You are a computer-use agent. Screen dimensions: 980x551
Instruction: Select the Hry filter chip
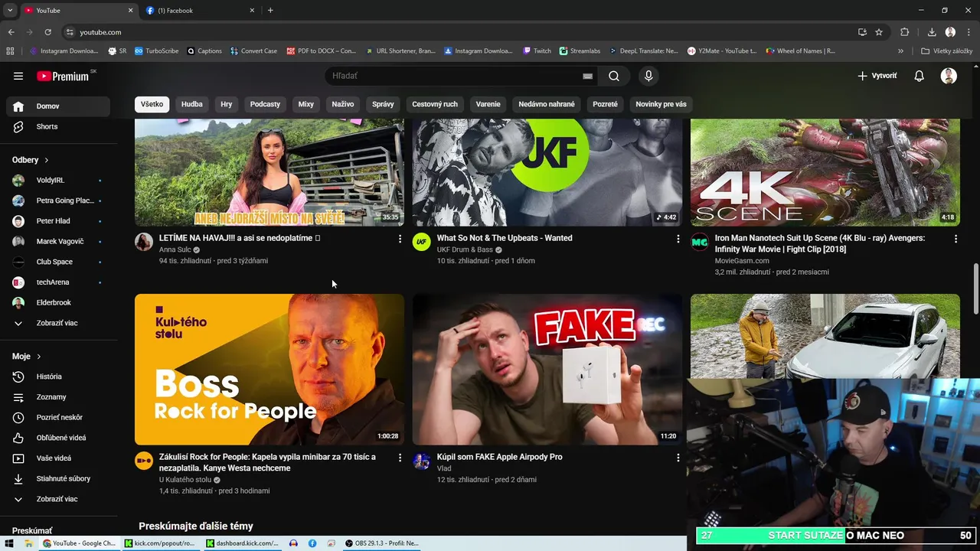[x=227, y=104]
